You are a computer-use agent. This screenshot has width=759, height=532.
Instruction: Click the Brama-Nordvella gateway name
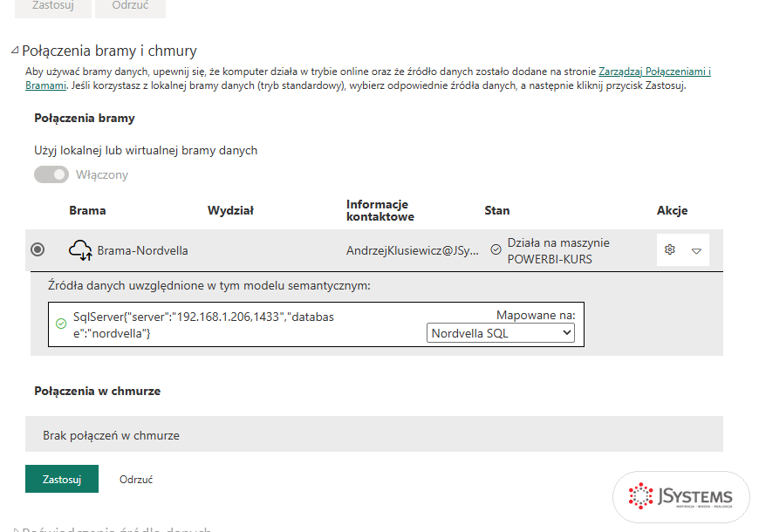[x=143, y=250]
